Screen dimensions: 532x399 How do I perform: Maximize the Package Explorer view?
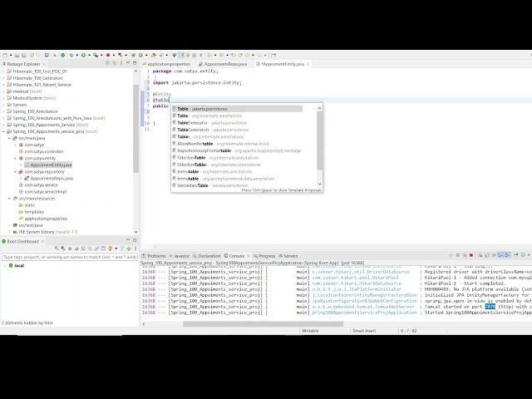(x=135, y=63)
